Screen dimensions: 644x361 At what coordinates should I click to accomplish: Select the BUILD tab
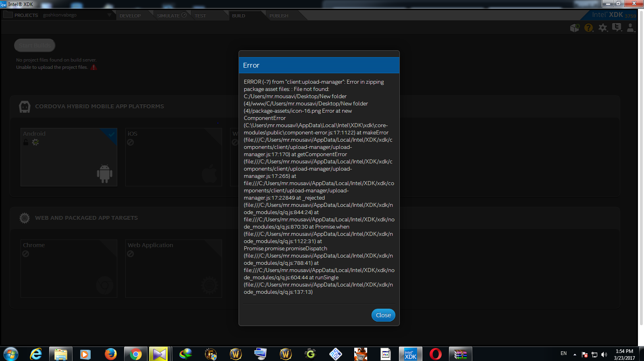239,16
